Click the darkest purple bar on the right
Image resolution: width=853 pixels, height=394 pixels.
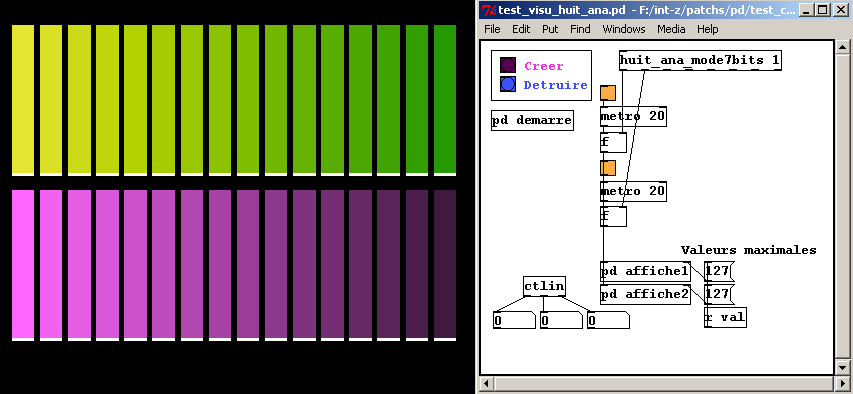444,264
